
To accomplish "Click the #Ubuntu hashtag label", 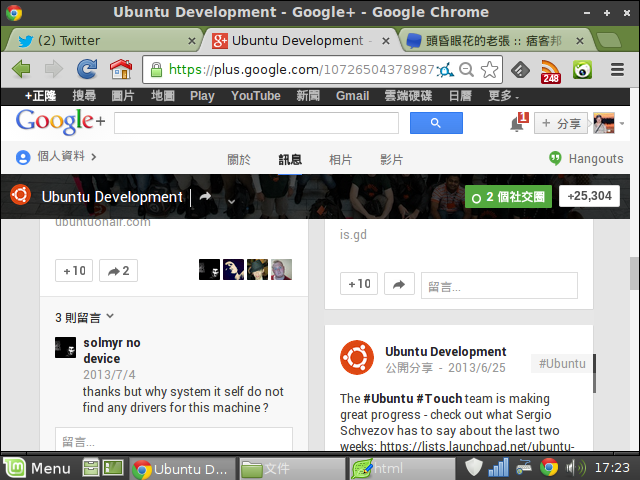I will coord(562,364).
